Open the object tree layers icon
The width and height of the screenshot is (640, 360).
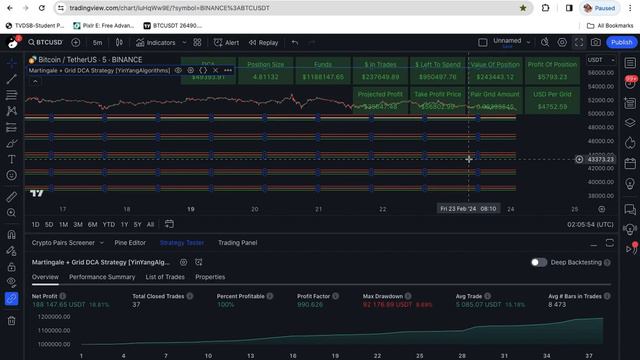point(630,122)
